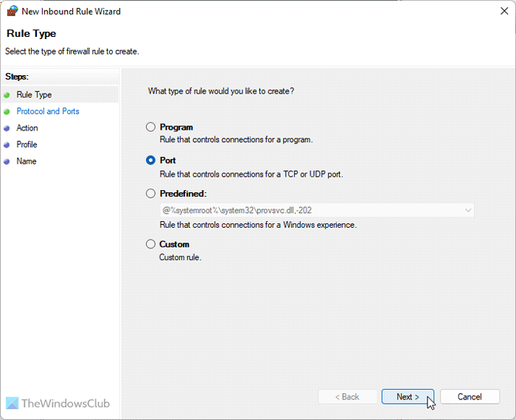The height and width of the screenshot is (420, 516).
Task: Select the Custom rule radio button
Action: [x=151, y=244]
